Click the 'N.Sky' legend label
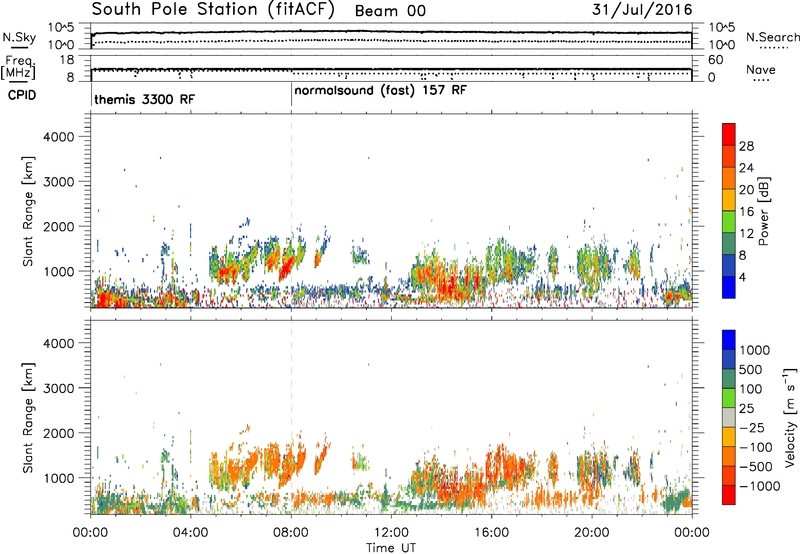800x554 pixels. click(19, 37)
